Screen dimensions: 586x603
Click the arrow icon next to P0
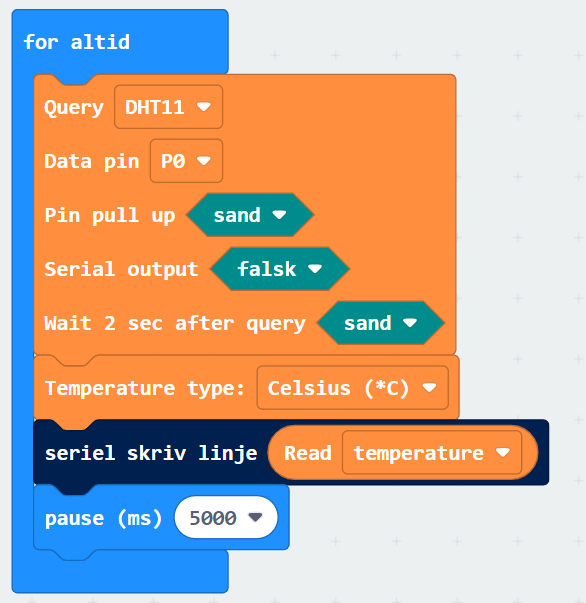click(203, 160)
